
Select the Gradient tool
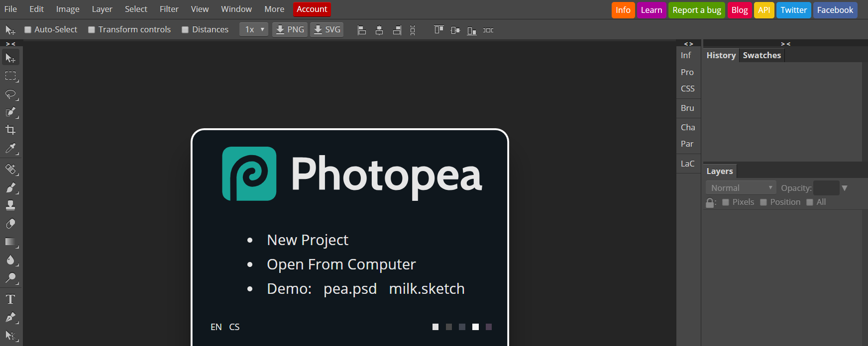(x=10, y=242)
